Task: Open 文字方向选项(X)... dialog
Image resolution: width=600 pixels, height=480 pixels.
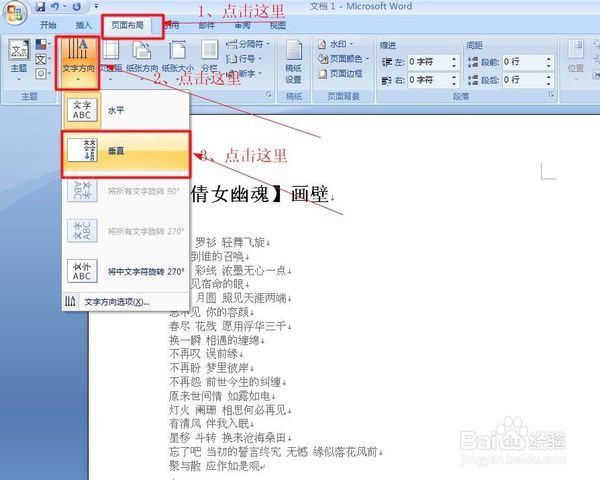Action: [126, 302]
